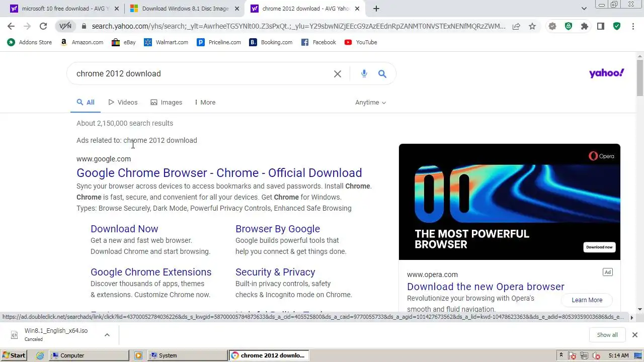Clear the search box with the X
The height and width of the screenshot is (362, 644).
tap(338, 74)
